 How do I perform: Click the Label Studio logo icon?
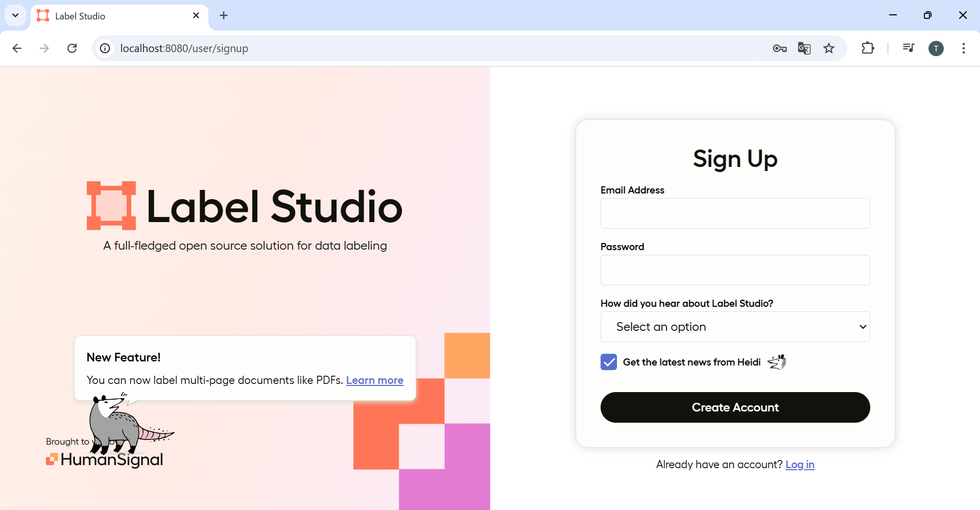[x=111, y=206]
